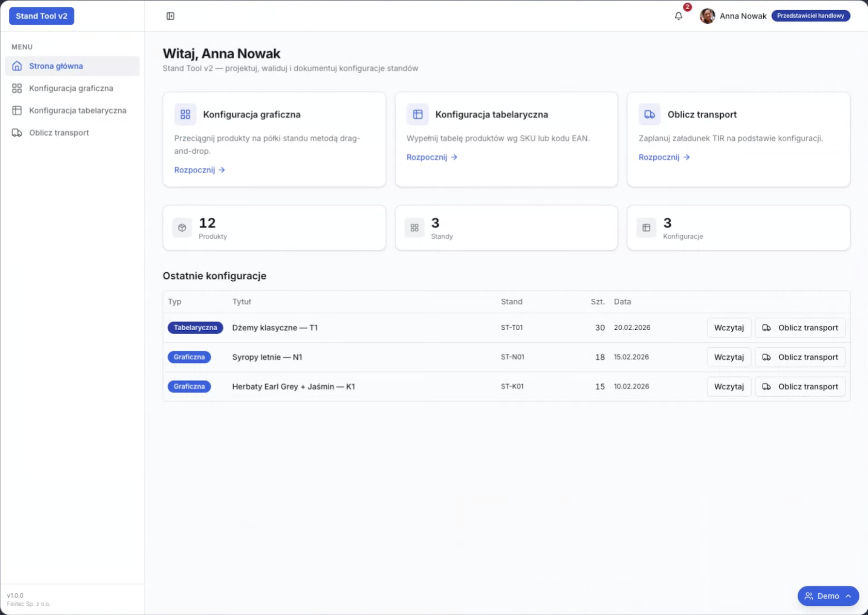The height and width of the screenshot is (615, 868).
Task: Click the box icon beside 12 Produkty
Action: tap(182, 227)
